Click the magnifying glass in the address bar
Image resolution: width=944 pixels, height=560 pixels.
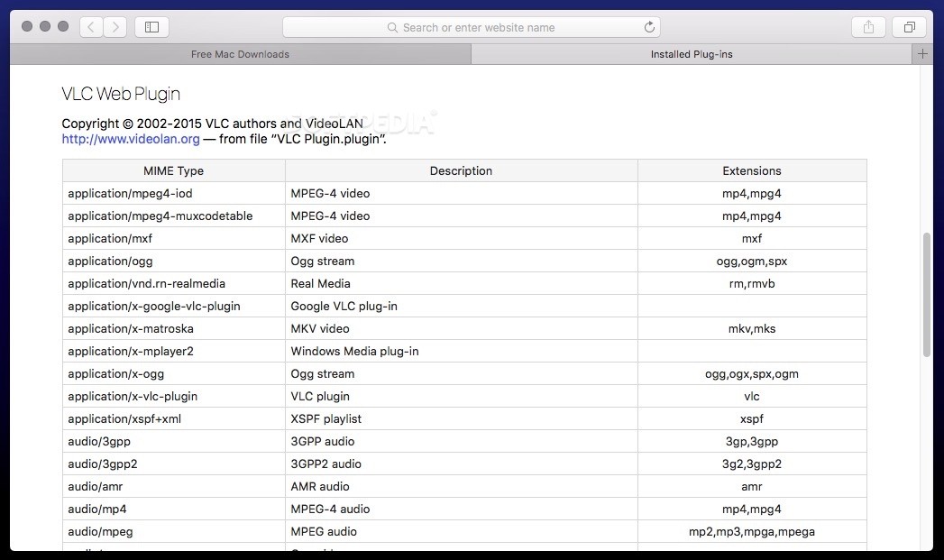point(390,27)
